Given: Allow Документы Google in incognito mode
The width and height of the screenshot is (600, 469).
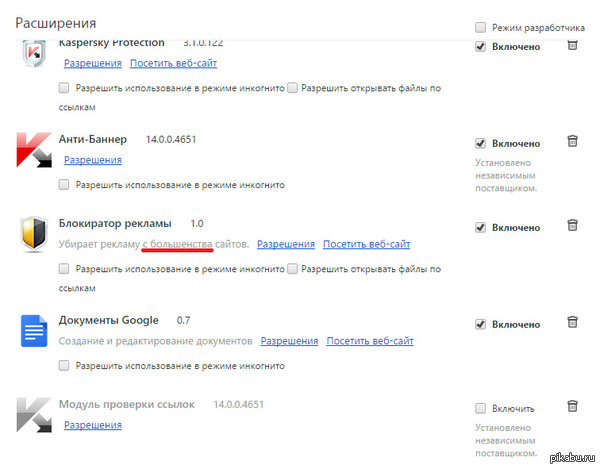Looking at the screenshot, I should click(64, 365).
